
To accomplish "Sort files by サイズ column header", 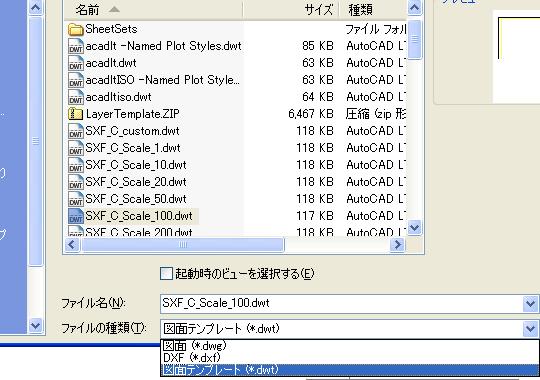I will (291, 10).
